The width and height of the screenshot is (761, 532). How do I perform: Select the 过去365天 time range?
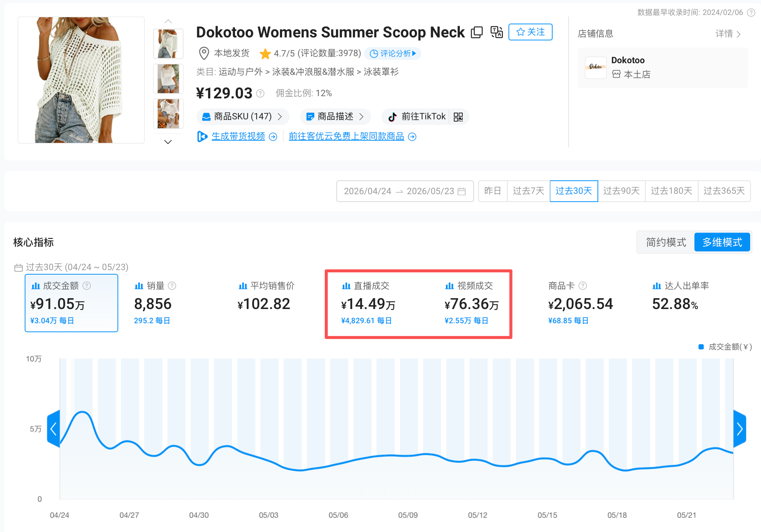[724, 191]
